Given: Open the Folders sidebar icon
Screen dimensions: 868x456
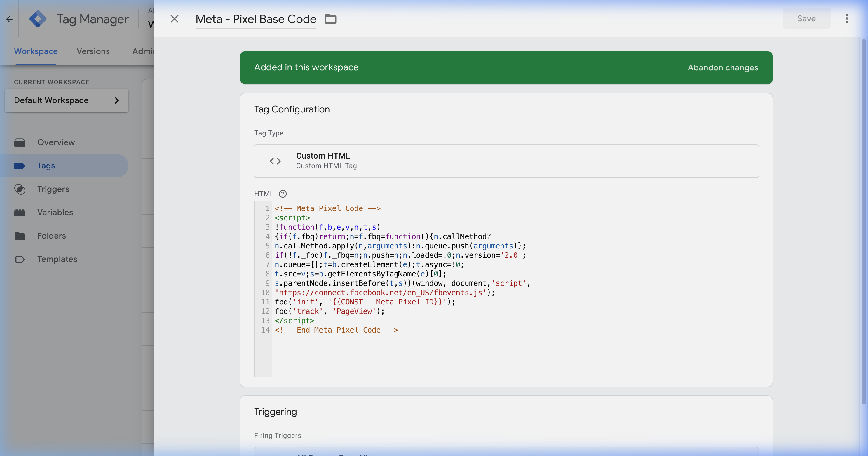Looking at the screenshot, I should click(20, 236).
